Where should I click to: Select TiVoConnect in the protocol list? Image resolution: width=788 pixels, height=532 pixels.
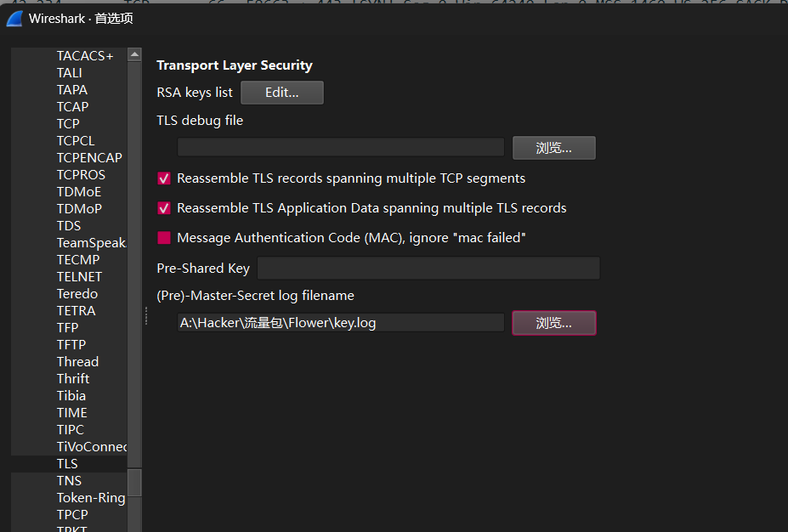coord(92,447)
